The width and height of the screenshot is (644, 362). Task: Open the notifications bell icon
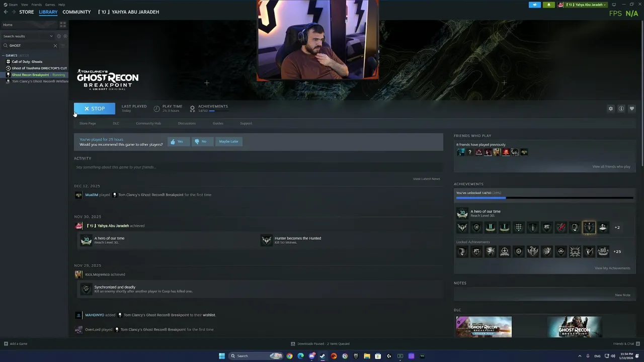coord(548,5)
